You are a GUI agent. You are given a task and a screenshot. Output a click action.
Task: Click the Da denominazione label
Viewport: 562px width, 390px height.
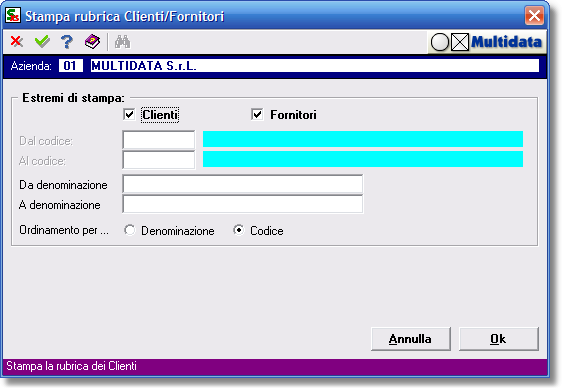click(x=63, y=185)
